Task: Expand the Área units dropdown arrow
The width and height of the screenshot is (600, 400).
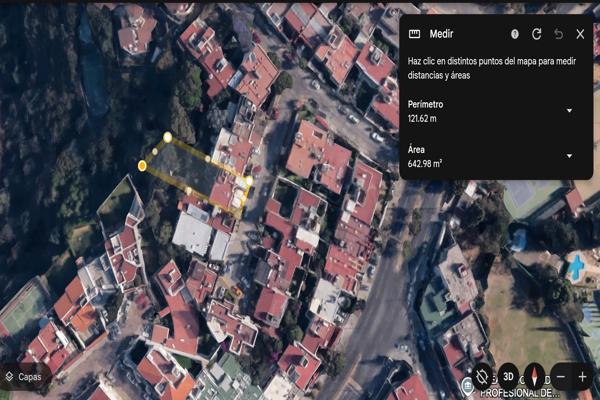Action: click(x=569, y=156)
